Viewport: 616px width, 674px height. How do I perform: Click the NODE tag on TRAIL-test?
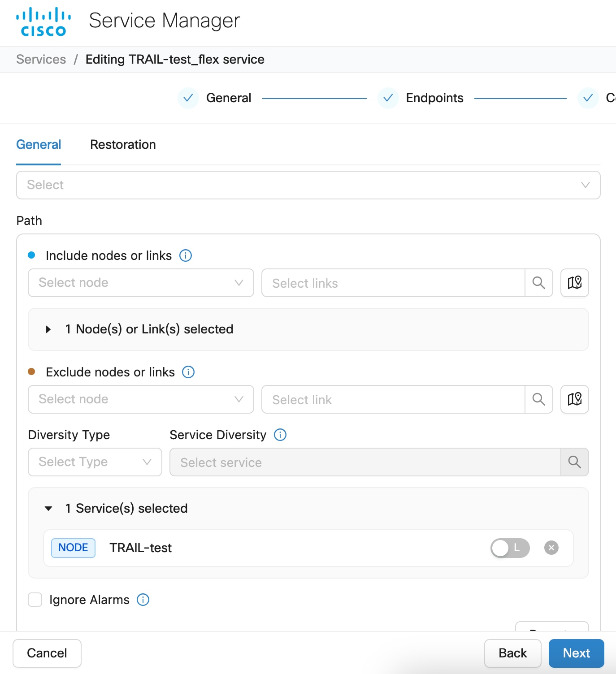coord(73,548)
